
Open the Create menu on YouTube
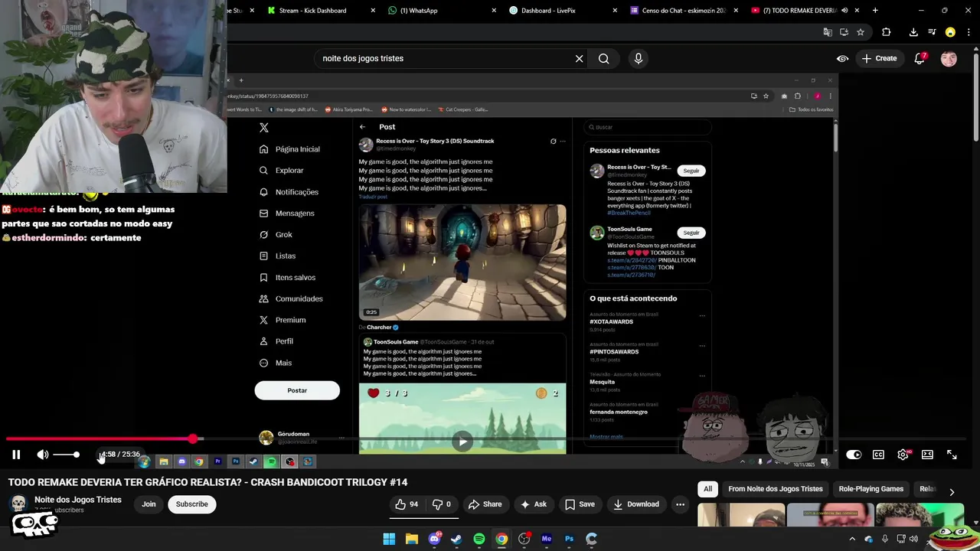[x=879, y=58]
